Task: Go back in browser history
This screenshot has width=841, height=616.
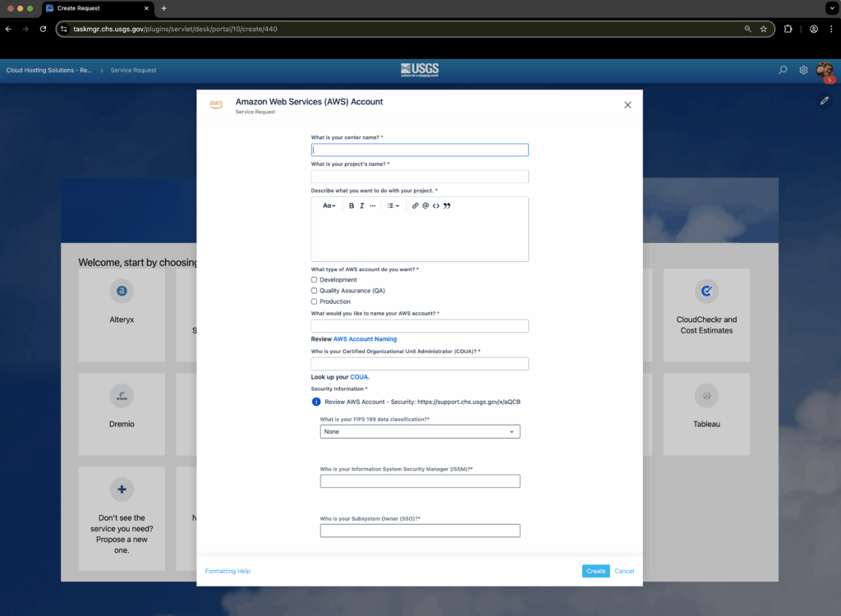Action: pos(8,29)
